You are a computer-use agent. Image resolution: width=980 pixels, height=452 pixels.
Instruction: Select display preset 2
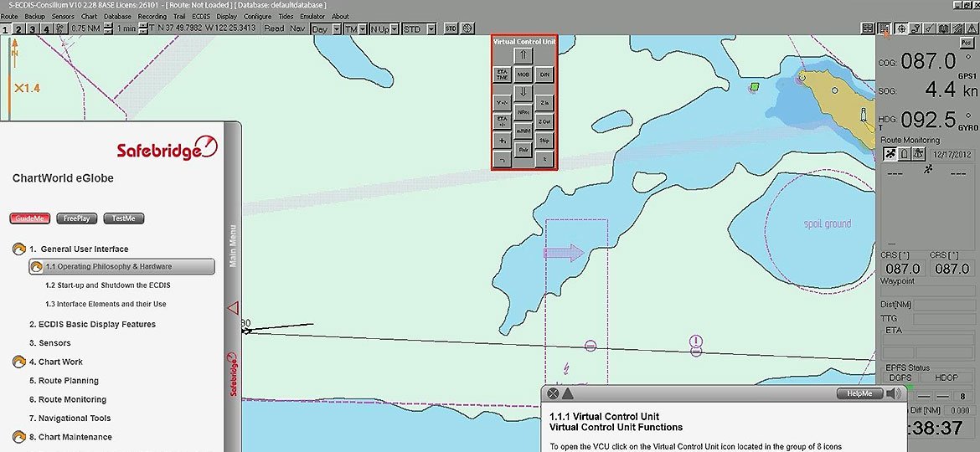click(x=18, y=29)
